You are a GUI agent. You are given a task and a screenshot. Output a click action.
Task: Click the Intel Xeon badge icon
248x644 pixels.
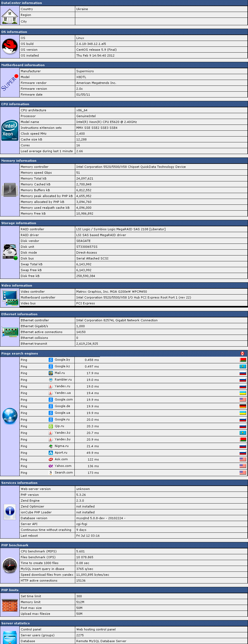10,130
